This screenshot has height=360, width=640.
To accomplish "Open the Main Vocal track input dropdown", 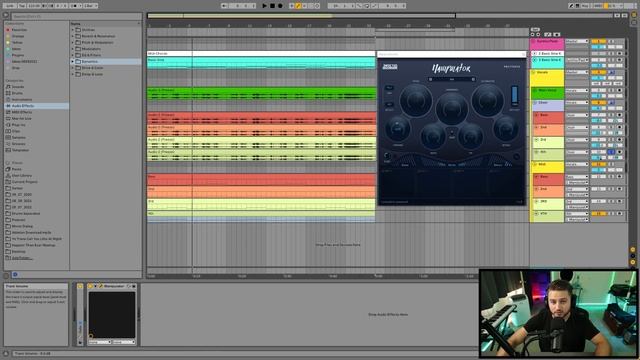I will (577, 91).
